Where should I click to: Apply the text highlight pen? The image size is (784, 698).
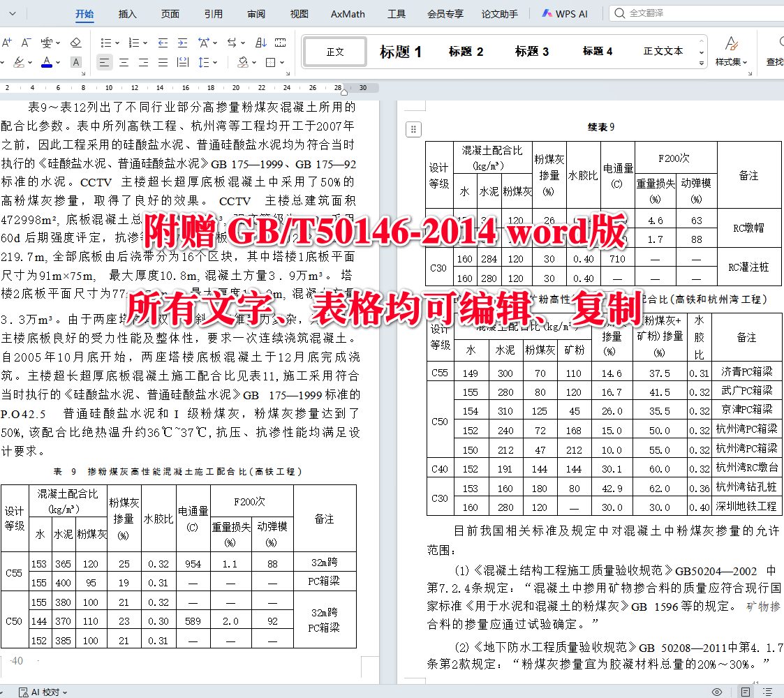point(19,62)
